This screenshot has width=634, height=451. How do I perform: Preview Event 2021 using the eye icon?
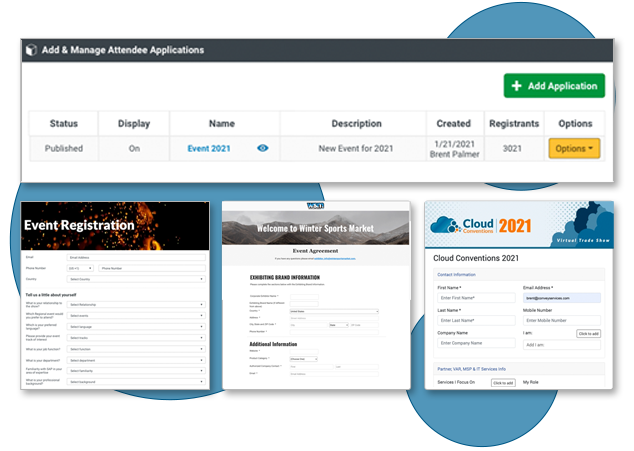pos(262,148)
